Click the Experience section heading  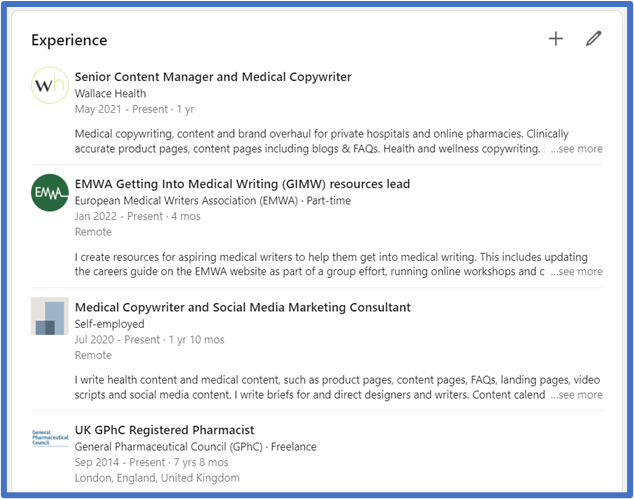point(69,40)
